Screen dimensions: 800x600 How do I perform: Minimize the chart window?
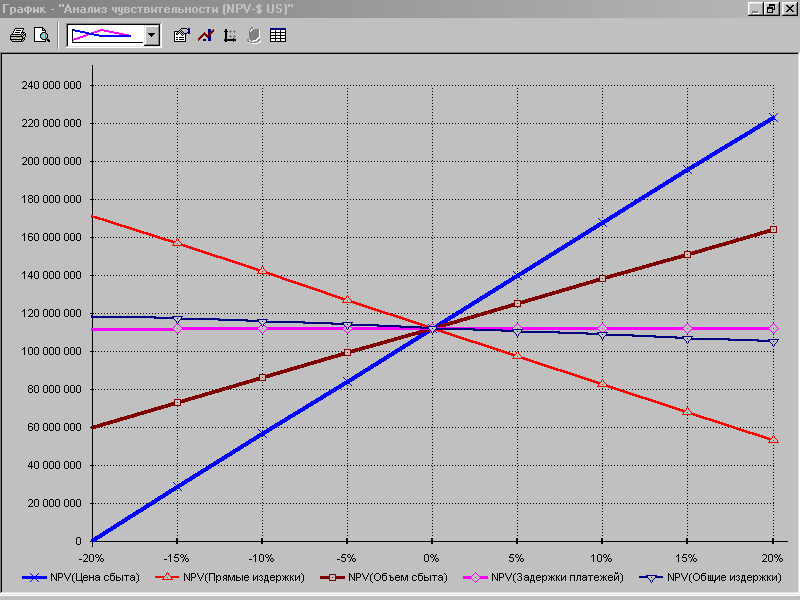[756, 9]
